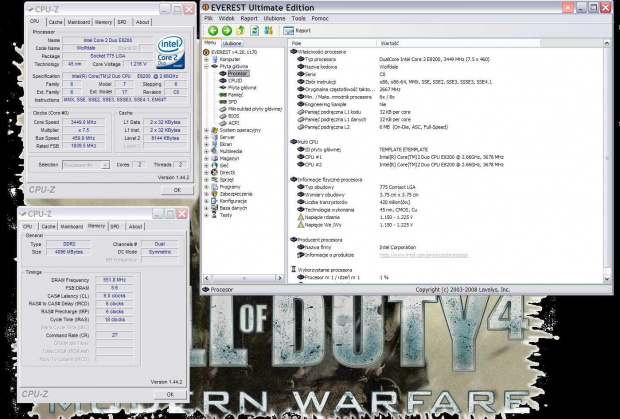620x419 pixels.
Task: Open the Tools menu
Action: pyautogui.click(x=298, y=18)
